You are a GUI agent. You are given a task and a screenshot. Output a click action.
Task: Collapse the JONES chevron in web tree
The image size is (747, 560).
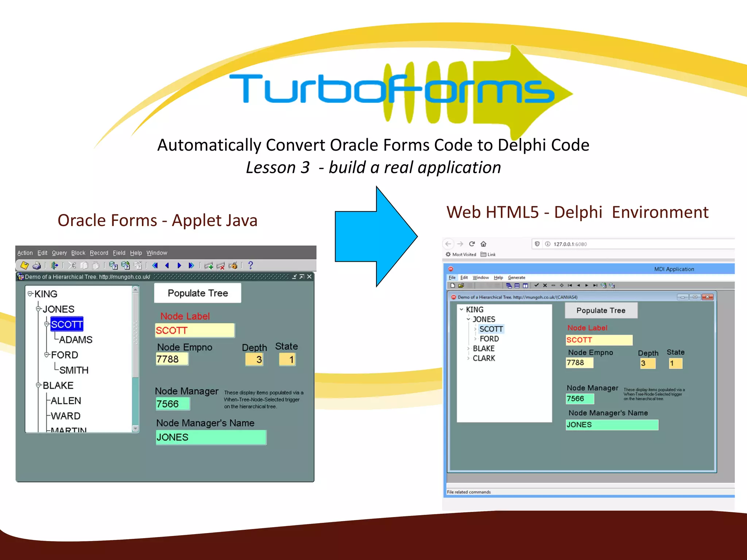pyautogui.click(x=468, y=319)
